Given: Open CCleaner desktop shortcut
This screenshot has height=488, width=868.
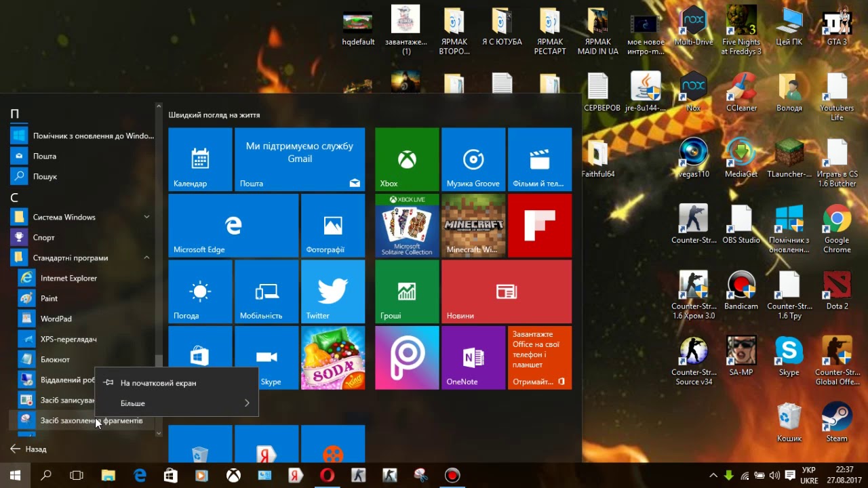Looking at the screenshot, I should [741, 92].
